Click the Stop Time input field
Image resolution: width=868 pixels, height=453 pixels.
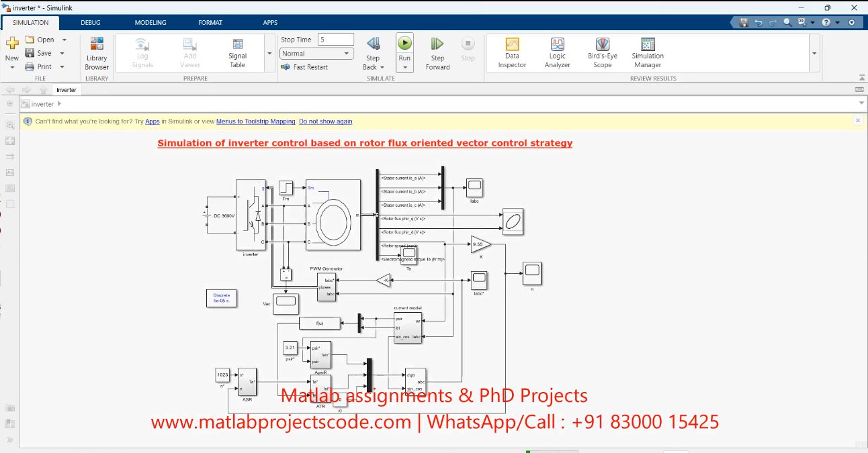pos(335,40)
